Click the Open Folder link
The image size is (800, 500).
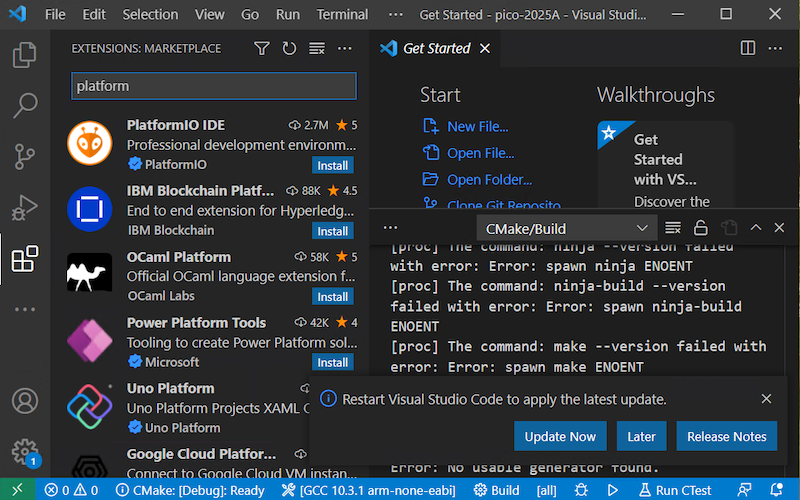coord(489,180)
